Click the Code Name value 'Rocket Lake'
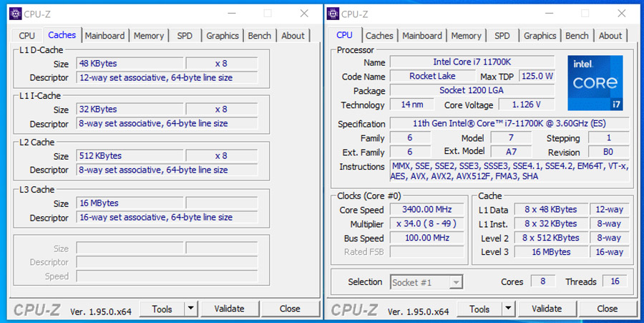Image resolution: width=644 pixels, height=323 pixels. click(432, 76)
